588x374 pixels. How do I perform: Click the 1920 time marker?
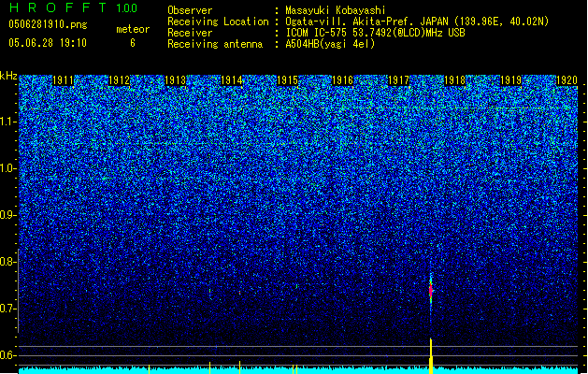click(x=567, y=80)
